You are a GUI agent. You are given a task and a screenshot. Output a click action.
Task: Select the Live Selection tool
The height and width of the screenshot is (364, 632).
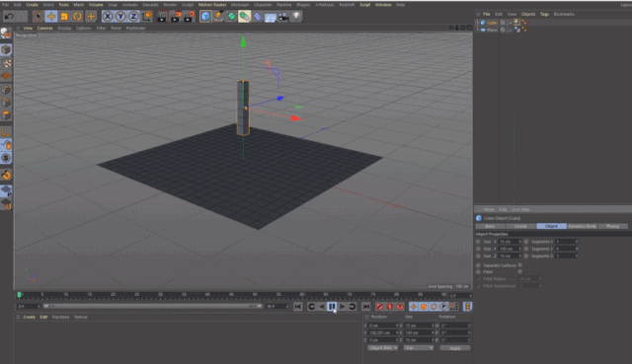(x=38, y=16)
